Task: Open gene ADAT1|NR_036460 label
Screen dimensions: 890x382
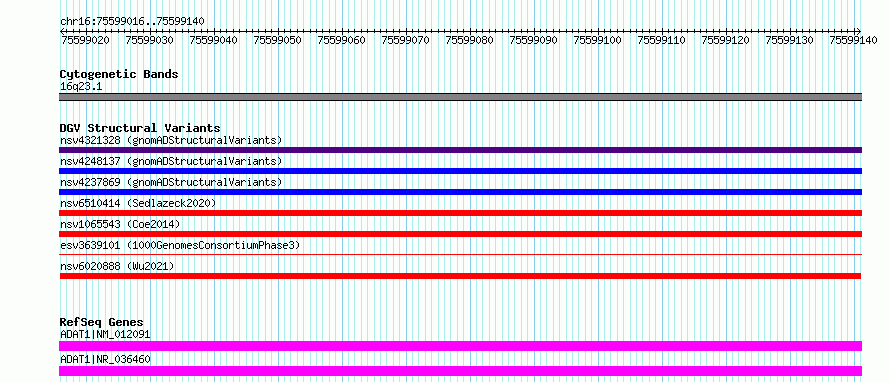Action: tap(105, 359)
